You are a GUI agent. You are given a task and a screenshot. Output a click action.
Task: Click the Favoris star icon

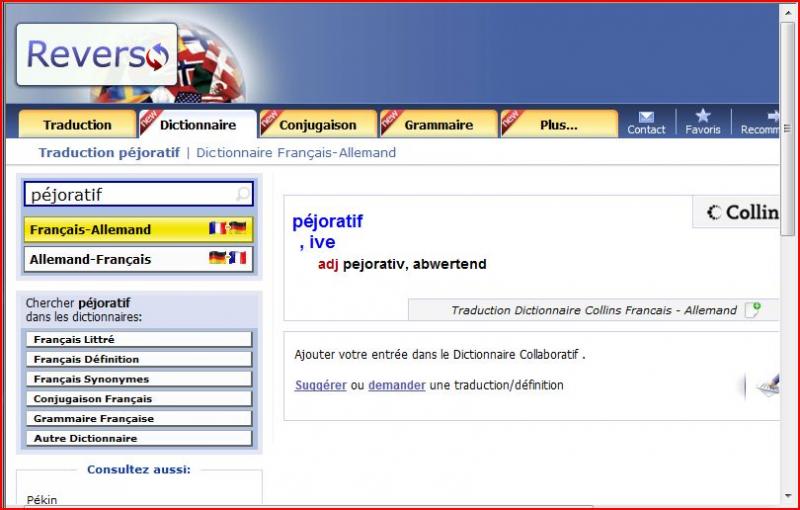click(703, 116)
